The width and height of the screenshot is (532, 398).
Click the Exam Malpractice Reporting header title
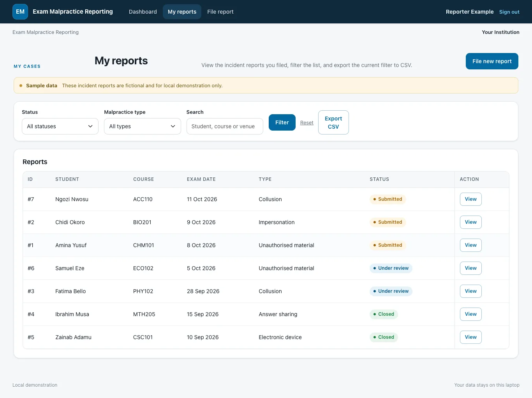(73, 12)
